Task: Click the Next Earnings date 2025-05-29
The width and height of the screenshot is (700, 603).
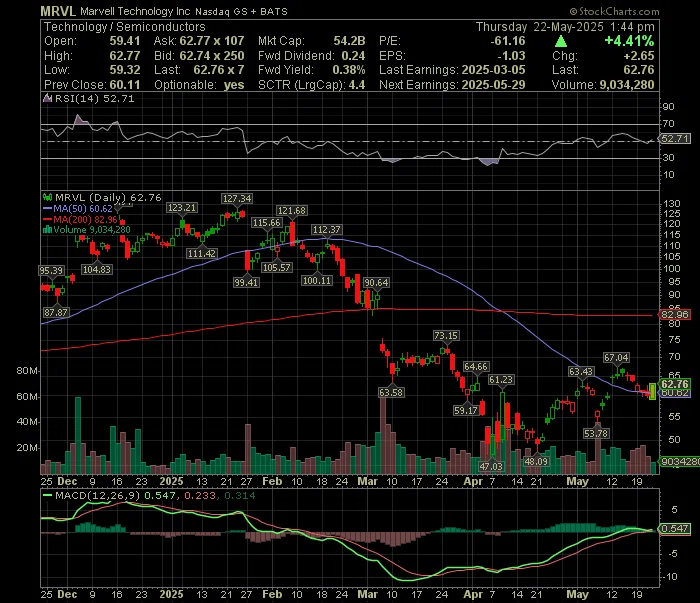Action: point(493,85)
